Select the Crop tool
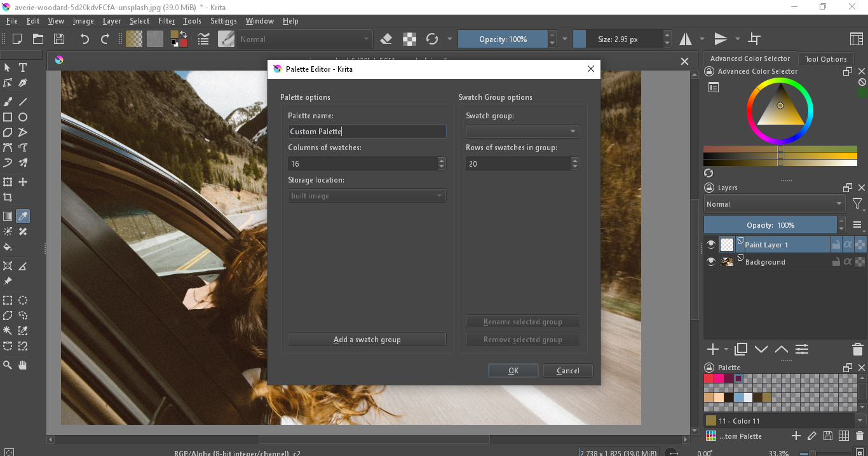This screenshot has width=868, height=456. (x=8, y=197)
